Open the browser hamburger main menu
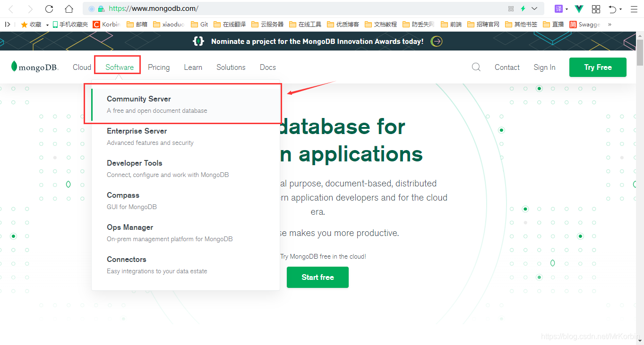This screenshot has height=345, width=644. point(634,8)
